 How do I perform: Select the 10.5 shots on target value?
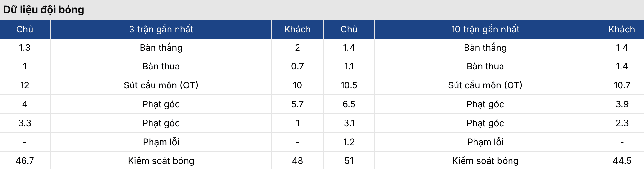coord(349,85)
